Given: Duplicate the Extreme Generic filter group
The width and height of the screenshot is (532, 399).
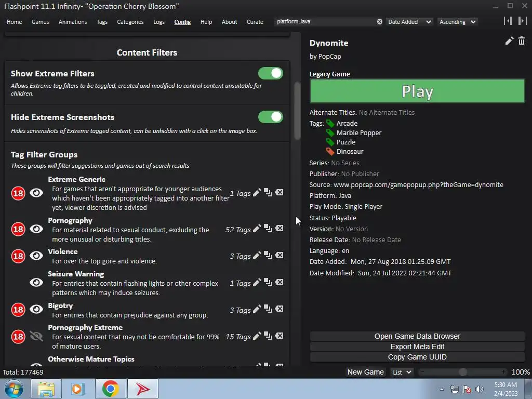Looking at the screenshot, I should click(x=268, y=193).
